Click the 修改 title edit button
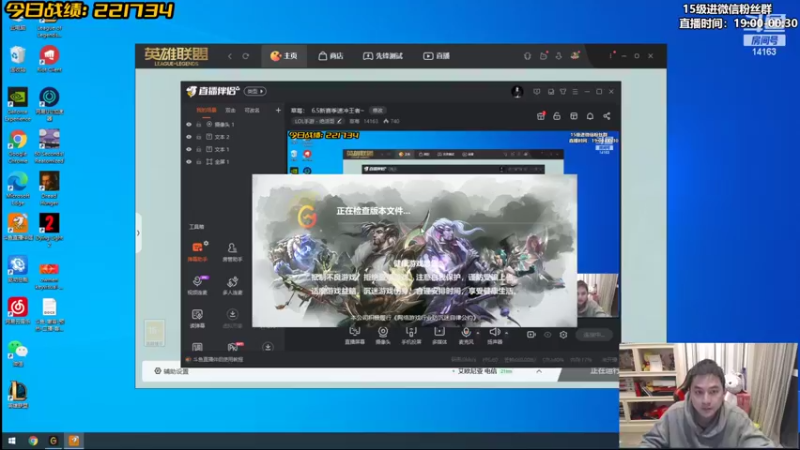Viewport: 800px width, 450px height. [378, 110]
